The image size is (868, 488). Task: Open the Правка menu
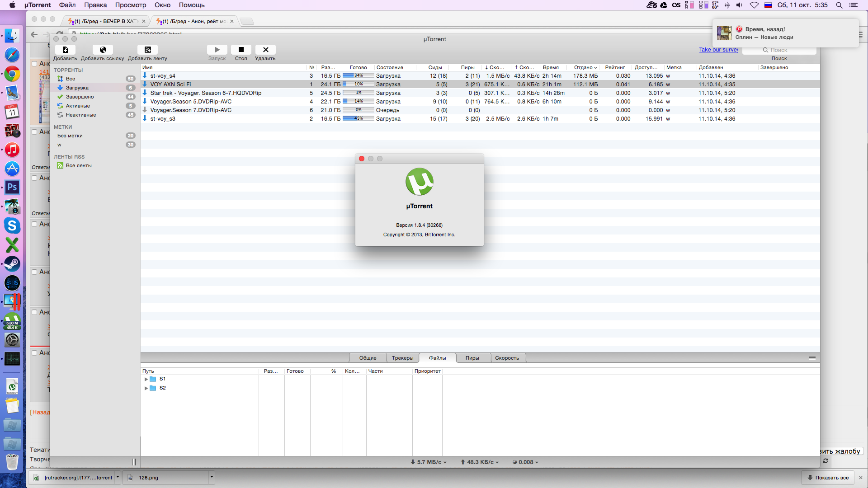point(95,5)
